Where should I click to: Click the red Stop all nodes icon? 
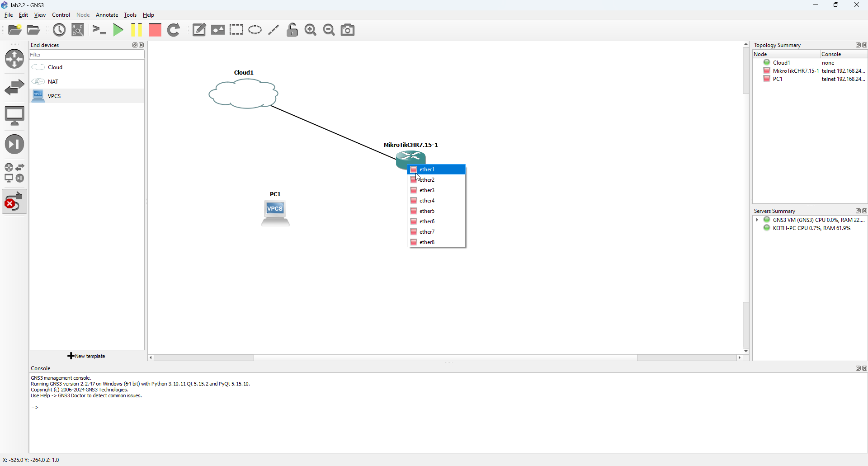[x=155, y=30]
